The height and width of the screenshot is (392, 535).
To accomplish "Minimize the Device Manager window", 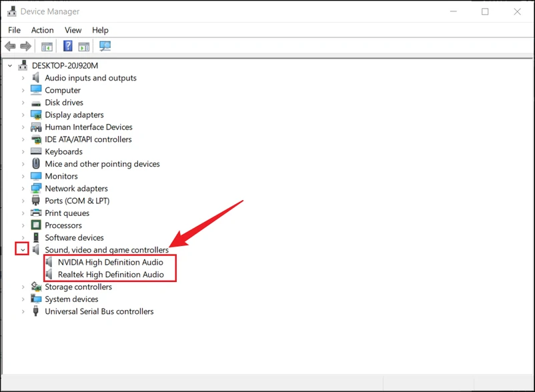I will 454,11.
